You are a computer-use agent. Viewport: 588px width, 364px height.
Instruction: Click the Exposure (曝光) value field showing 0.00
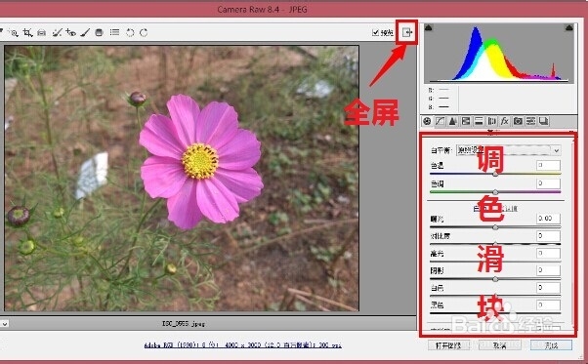pos(548,219)
